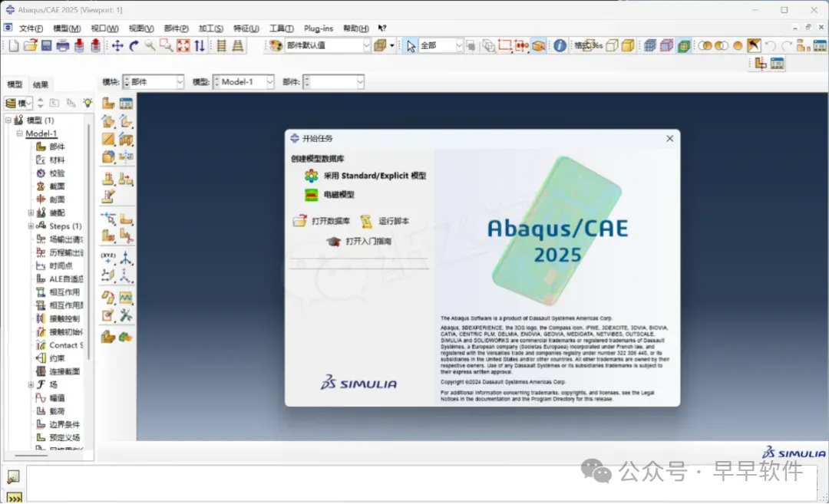The width and height of the screenshot is (829, 504).
Task: Click the selection arrow tool icon
Action: point(411,46)
